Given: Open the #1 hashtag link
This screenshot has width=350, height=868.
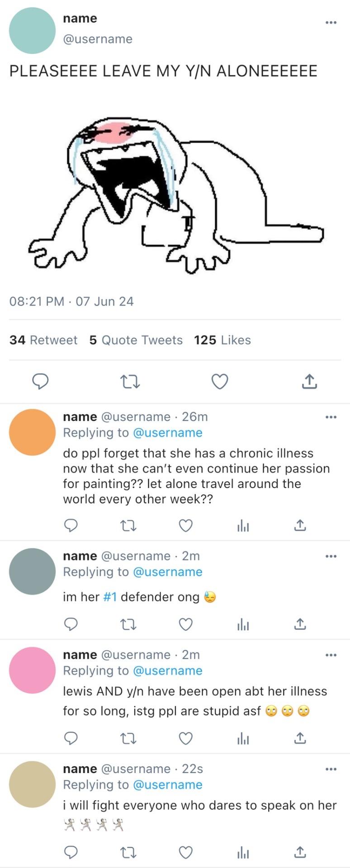Looking at the screenshot, I should click(110, 597).
